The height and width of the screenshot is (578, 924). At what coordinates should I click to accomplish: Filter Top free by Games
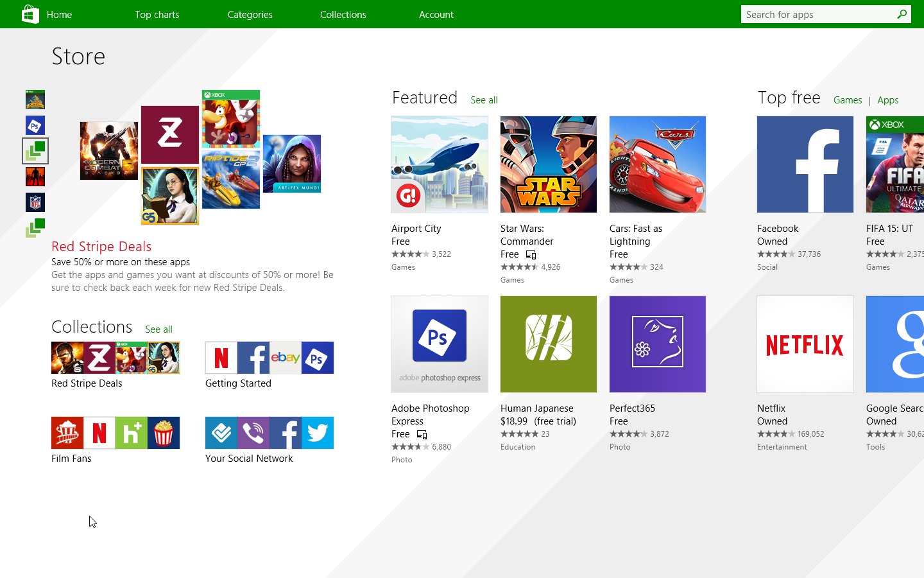click(x=847, y=100)
